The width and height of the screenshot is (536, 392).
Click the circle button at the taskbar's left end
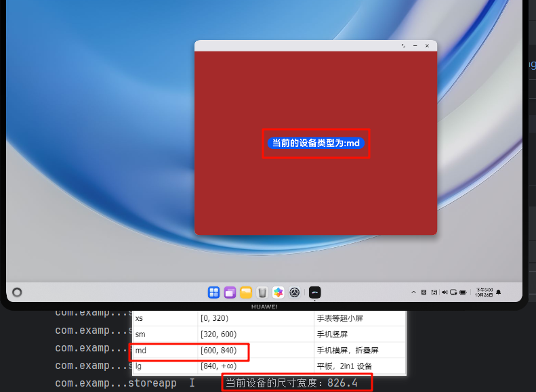17,292
